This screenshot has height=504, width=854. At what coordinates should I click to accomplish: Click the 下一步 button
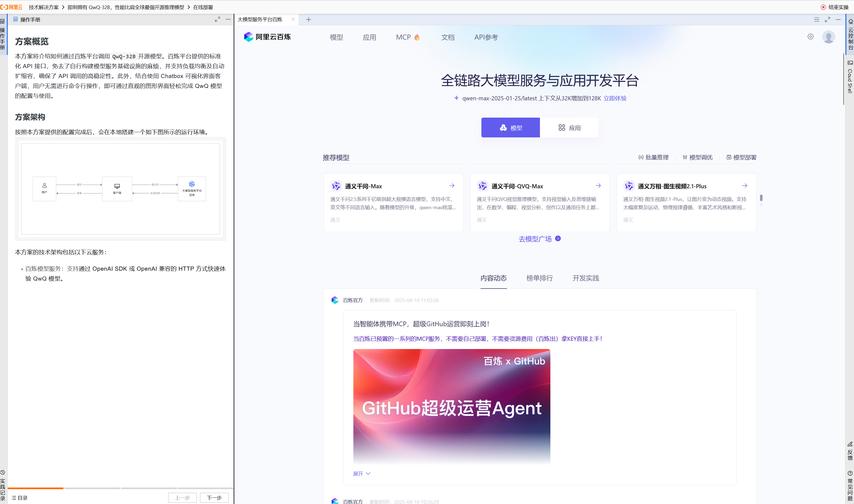click(x=214, y=498)
